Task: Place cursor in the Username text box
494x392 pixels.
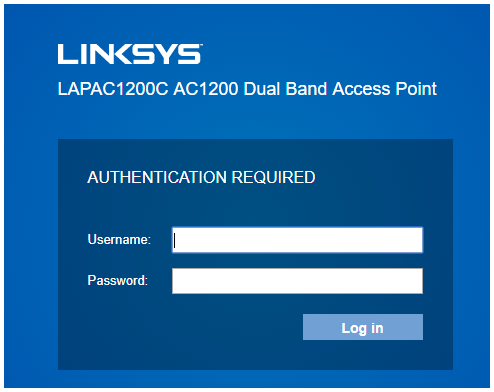Action: click(x=297, y=240)
